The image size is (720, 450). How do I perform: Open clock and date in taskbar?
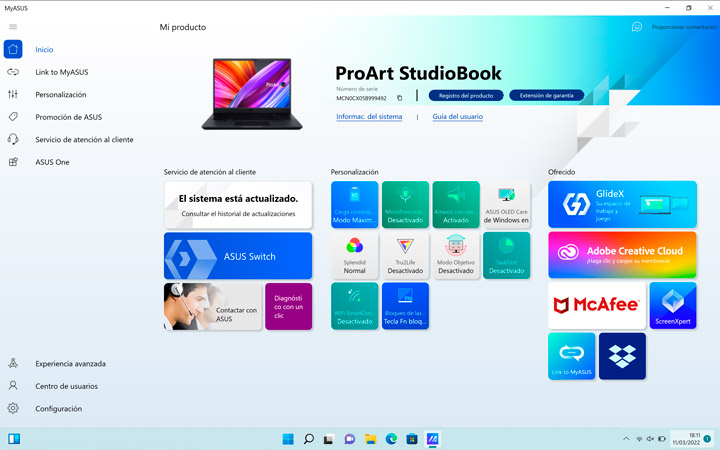tap(686, 439)
